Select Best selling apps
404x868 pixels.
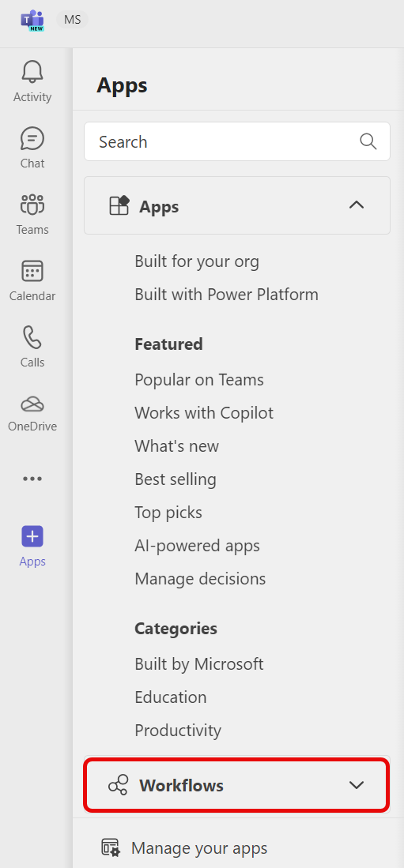pyautogui.click(x=176, y=479)
